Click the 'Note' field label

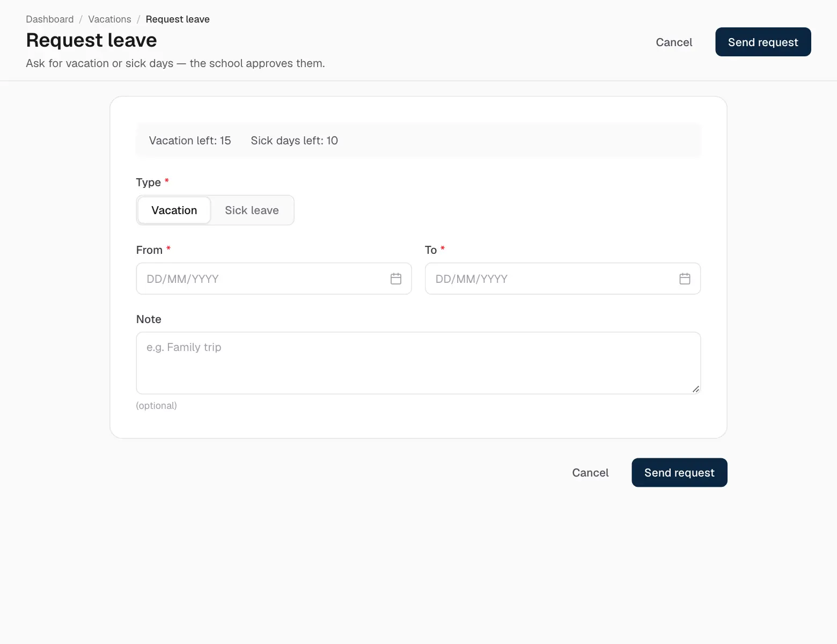[x=149, y=319]
